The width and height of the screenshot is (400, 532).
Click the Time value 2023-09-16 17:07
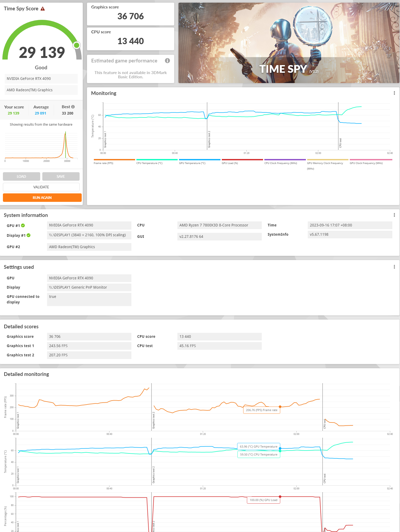pyautogui.click(x=350, y=225)
